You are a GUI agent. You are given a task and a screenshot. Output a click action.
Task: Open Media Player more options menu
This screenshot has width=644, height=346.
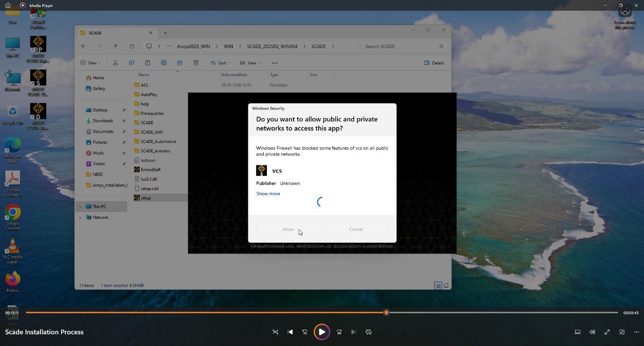(x=637, y=332)
